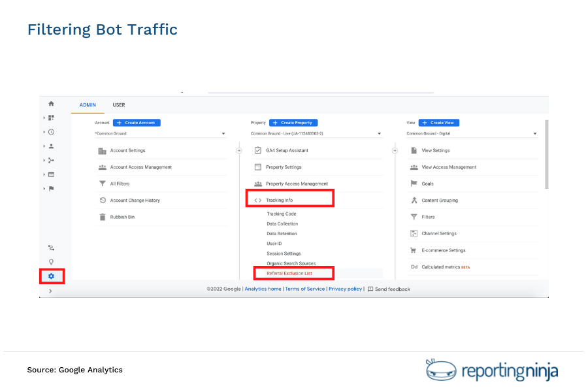Open Session Settings

pyautogui.click(x=284, y=253)
